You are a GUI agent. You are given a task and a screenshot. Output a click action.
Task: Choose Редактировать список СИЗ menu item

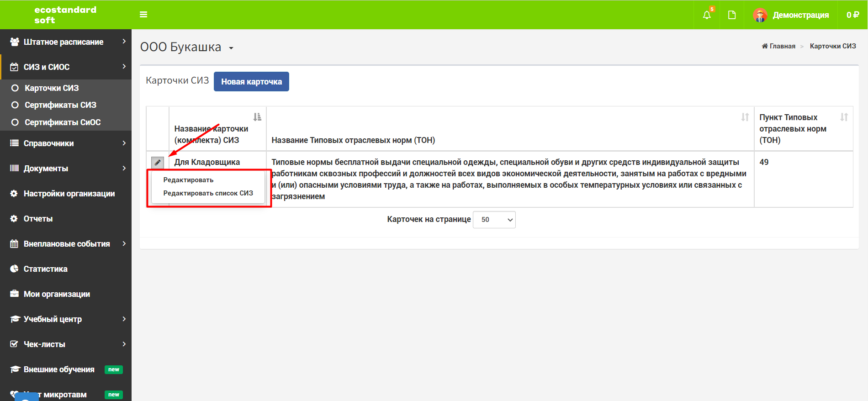(208, 193)
